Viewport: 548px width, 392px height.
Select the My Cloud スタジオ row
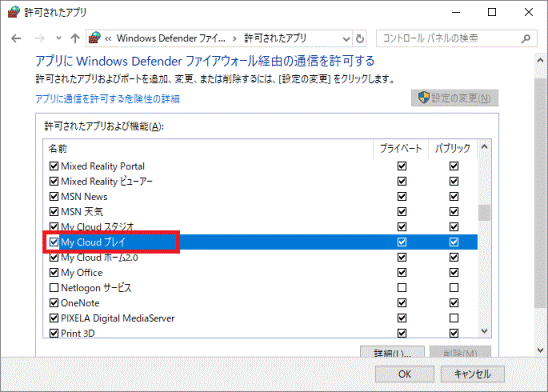pyautogui.click(x=260, y=227)
